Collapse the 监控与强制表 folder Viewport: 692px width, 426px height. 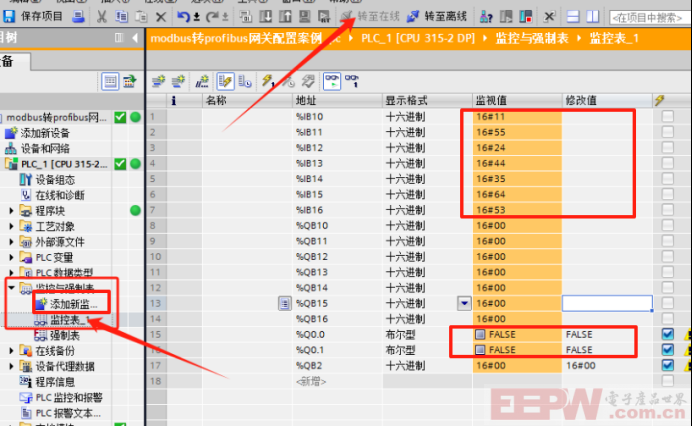point(11,288)
